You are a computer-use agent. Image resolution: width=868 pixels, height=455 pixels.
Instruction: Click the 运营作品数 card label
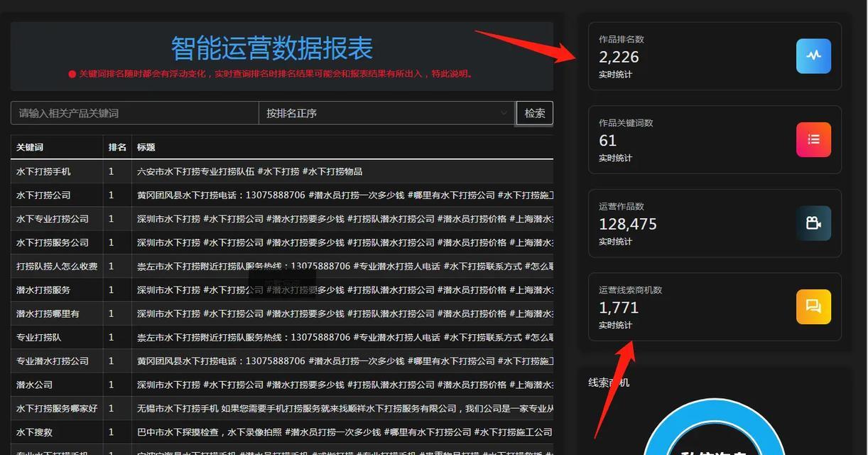coord(622,207)
